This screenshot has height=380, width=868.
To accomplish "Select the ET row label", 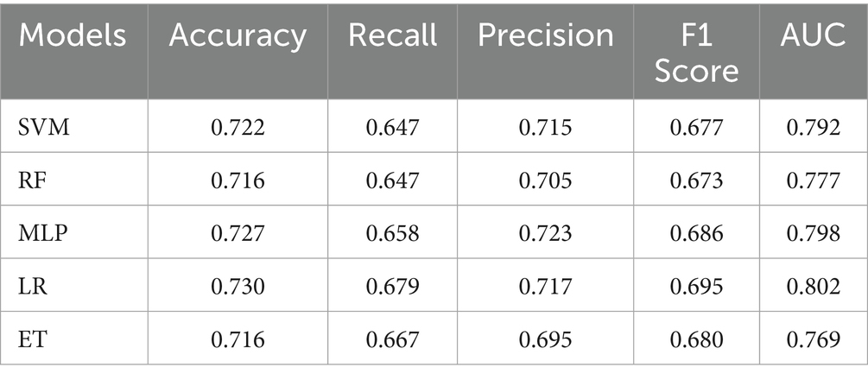I will point(32,339).
